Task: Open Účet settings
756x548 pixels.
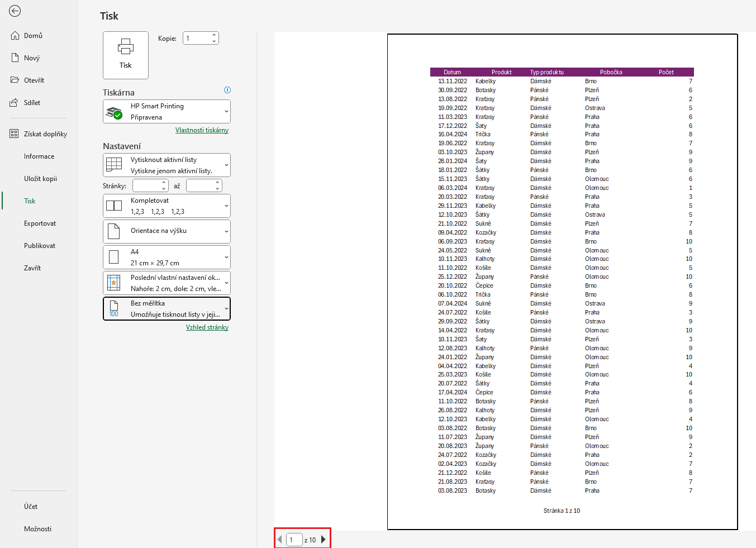Action: (x=31, y=507)
